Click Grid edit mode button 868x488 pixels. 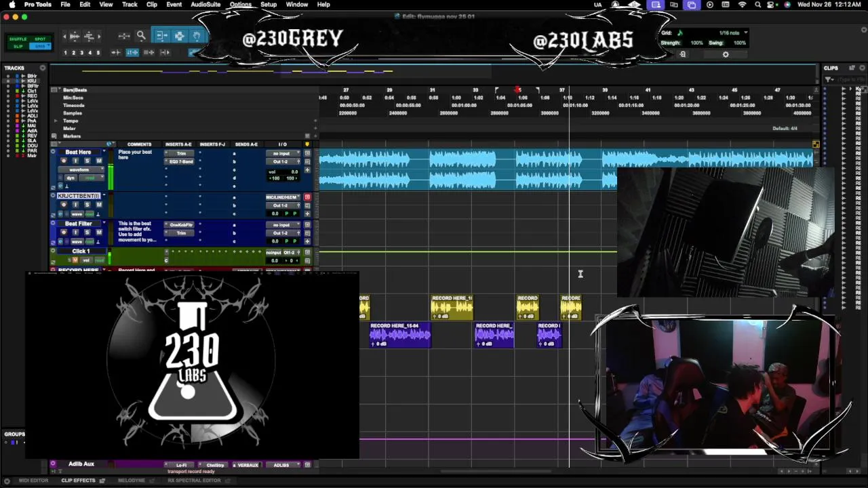(40, 46)
